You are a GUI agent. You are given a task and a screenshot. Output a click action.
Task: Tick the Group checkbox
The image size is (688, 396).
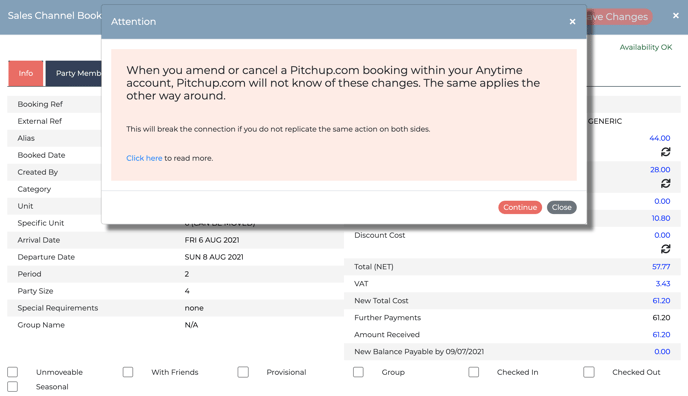pos(358,372)
